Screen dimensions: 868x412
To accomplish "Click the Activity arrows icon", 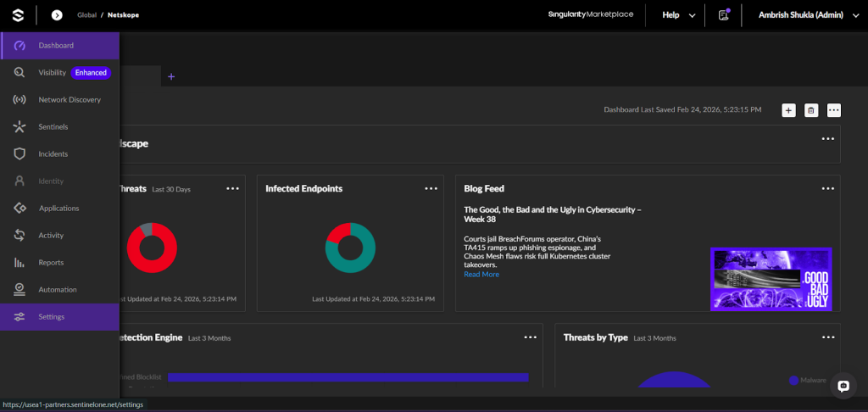I will pos(19,236).
